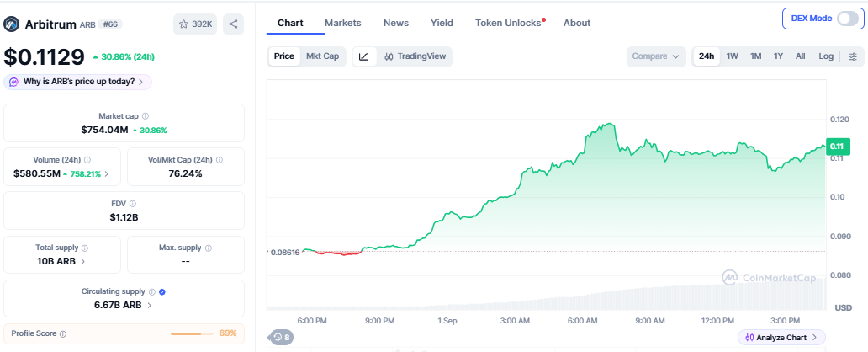Toggle DEX Mode switch

coord(847,19)
